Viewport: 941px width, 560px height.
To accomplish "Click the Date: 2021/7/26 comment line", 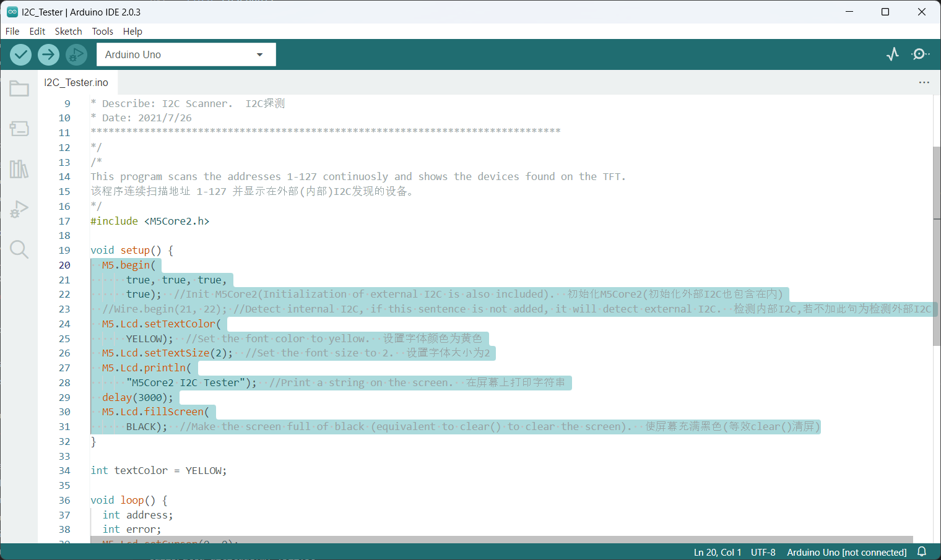I will (x=141, y=118).
